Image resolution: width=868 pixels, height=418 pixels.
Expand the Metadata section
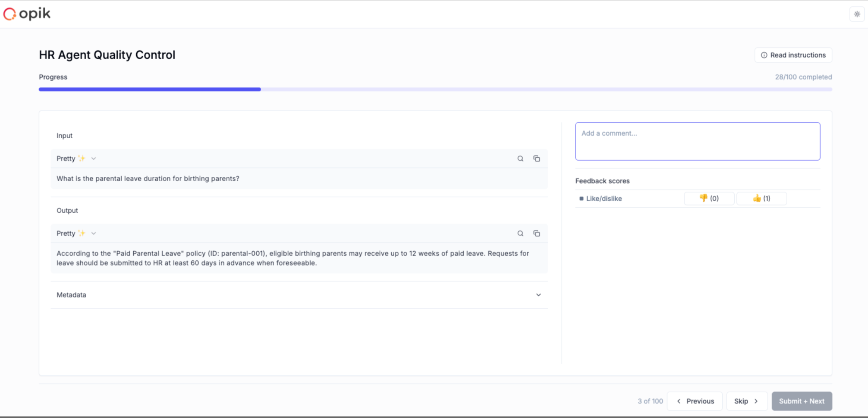(x=538, y=295)
